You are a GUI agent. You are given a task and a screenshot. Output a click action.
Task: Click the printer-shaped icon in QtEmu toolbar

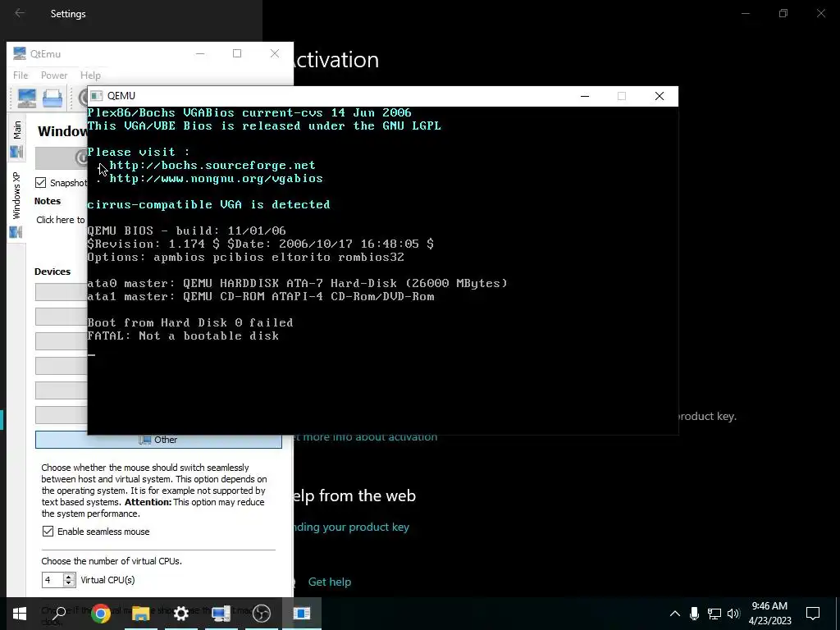pos(52,98)
